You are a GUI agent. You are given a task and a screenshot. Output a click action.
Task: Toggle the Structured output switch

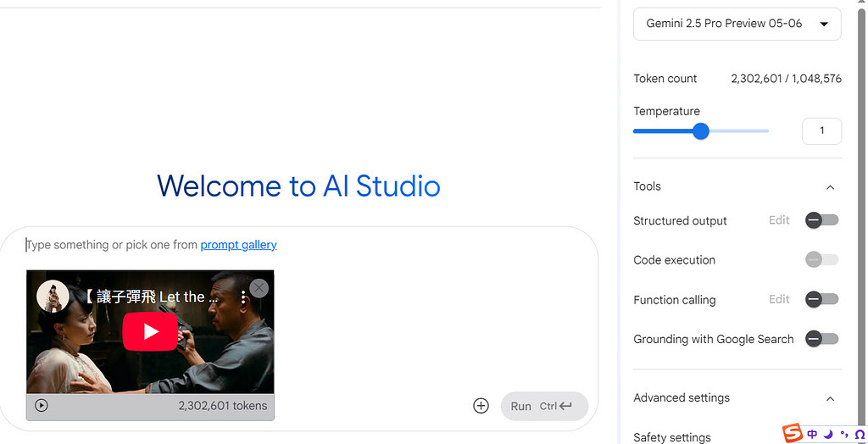821,220
